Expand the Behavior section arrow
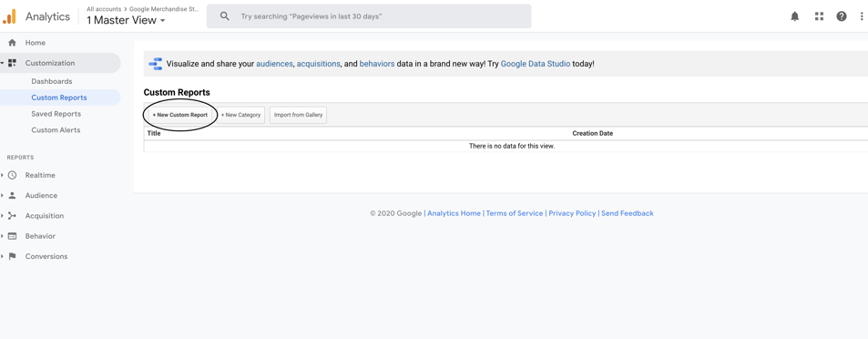The image size is (868, 339). (2, 236)
